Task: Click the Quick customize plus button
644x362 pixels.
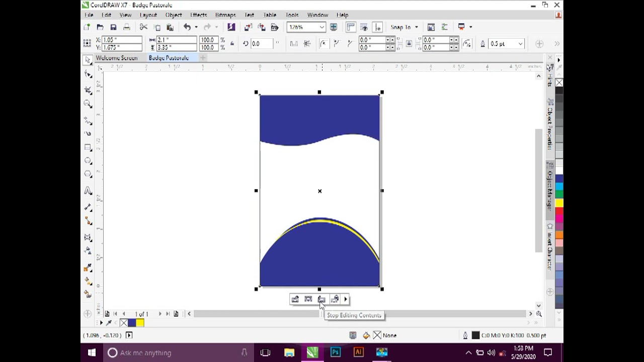Action: 539,44
